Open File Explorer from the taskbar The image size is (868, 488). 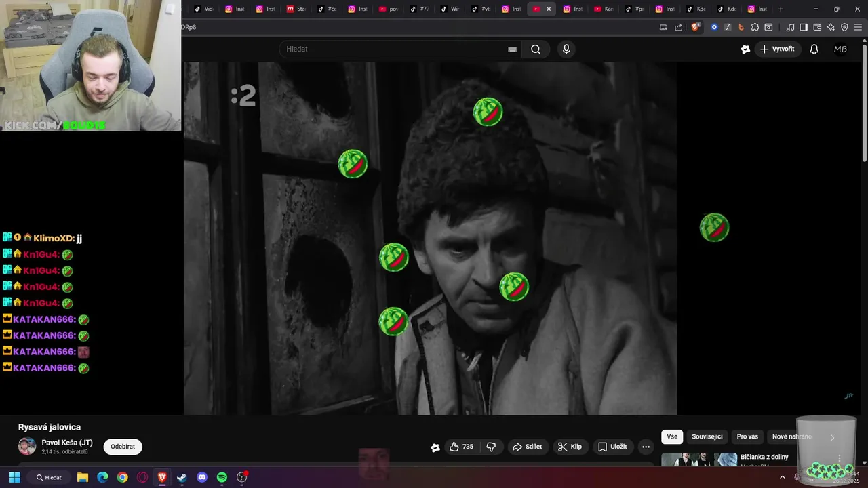[x=83, y=477]
